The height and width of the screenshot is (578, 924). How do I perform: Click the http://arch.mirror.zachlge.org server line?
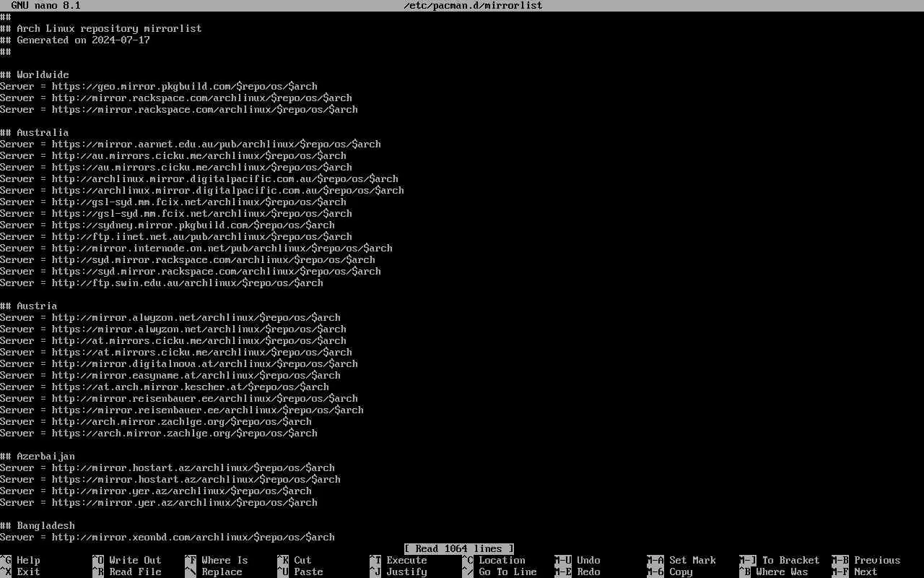click(156, 421)
